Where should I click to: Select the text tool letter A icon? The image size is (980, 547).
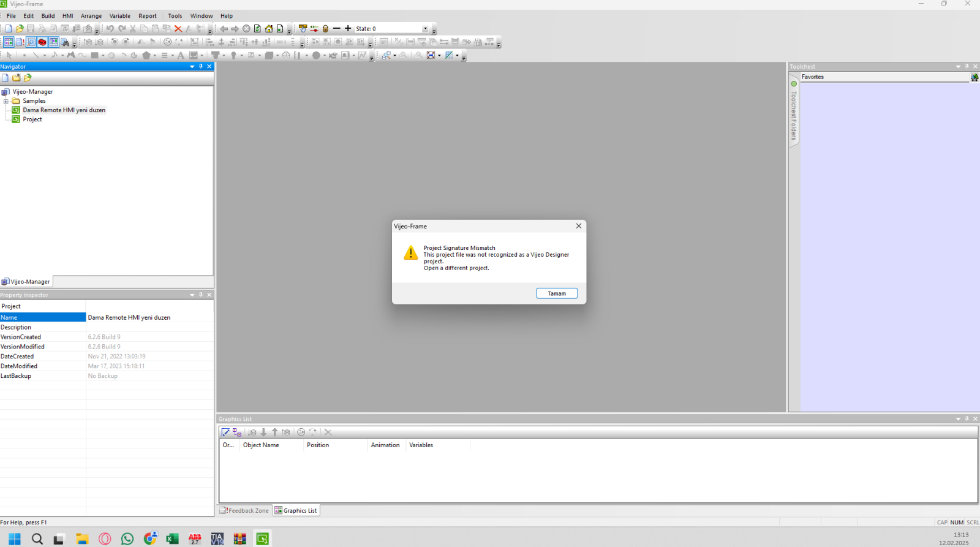181,56
